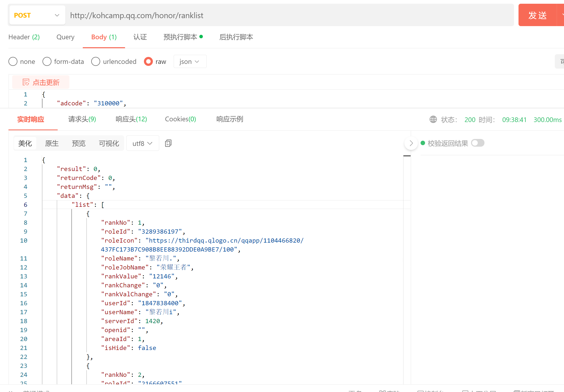Switch the response view to 原生
This screenshot has width=564, height=392.
pos(52,143)
